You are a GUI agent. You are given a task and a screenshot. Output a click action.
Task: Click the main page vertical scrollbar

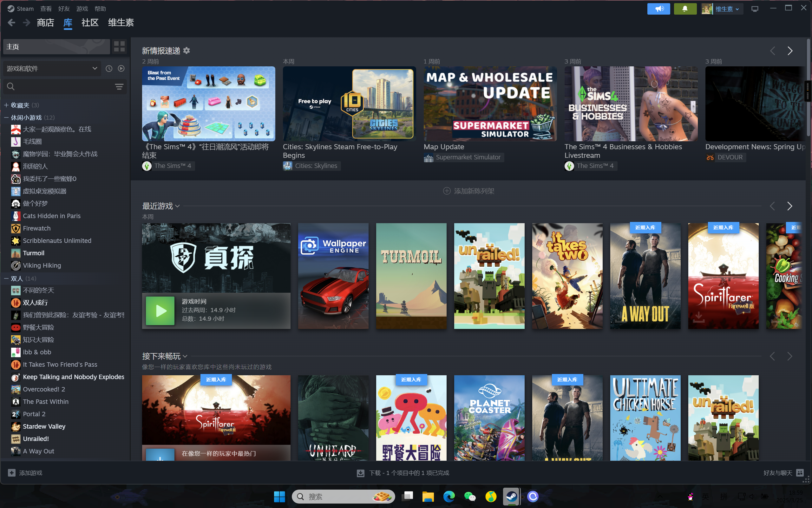tap(808, 87)
